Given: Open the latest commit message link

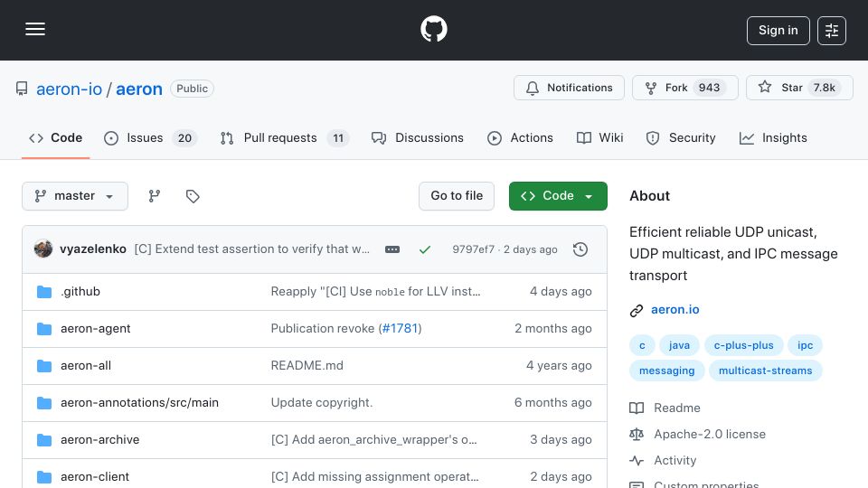Looking at the screenshot, I should [252, 249].
